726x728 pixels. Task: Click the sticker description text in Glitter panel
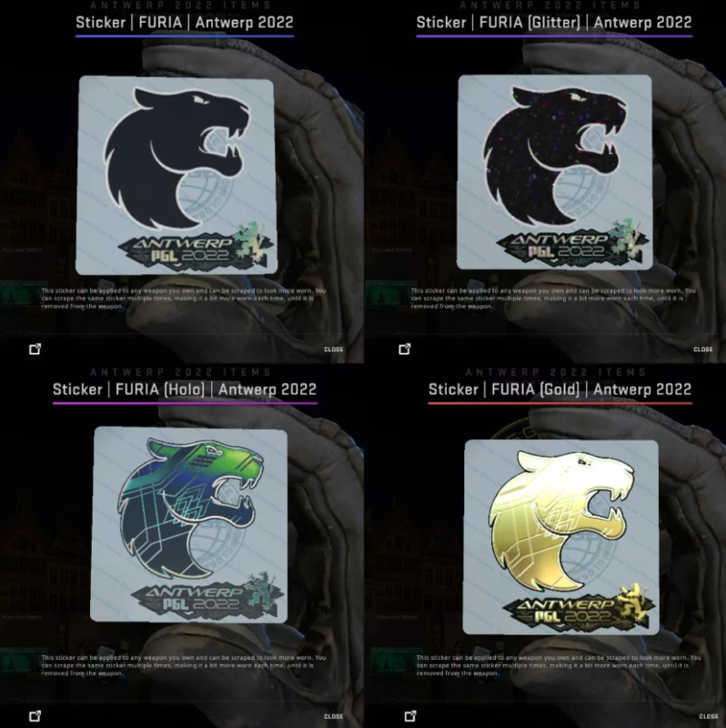coord(553,298)
